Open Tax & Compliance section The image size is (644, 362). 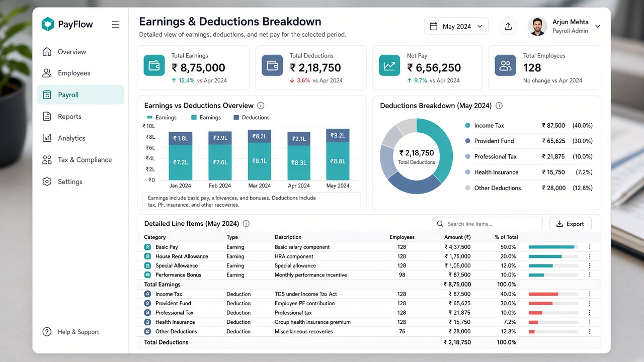(80, 160)
